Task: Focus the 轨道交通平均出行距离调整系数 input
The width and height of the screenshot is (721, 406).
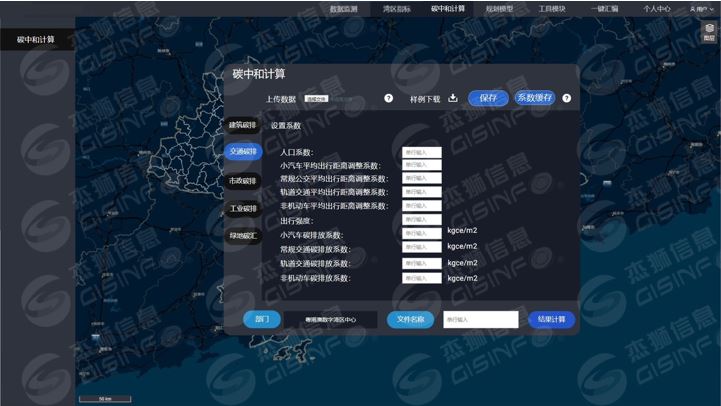Action: click(x=422, y=192)
